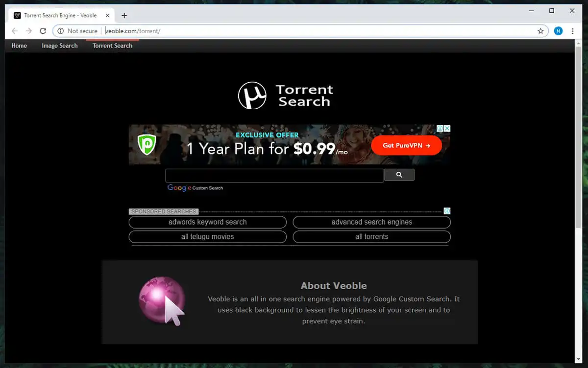Click the browser back arrow
Image resolution: width=588 pixels, height=368 pixels.
tap(15, 31)
